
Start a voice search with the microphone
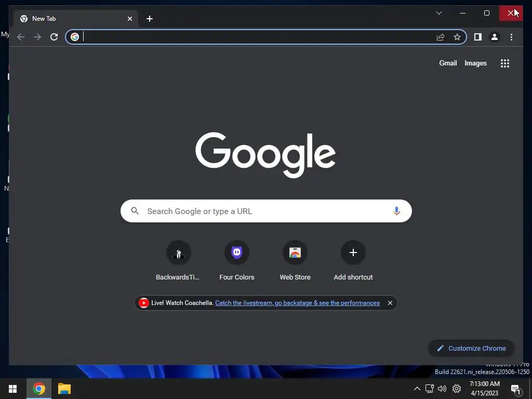pos(396,211)
